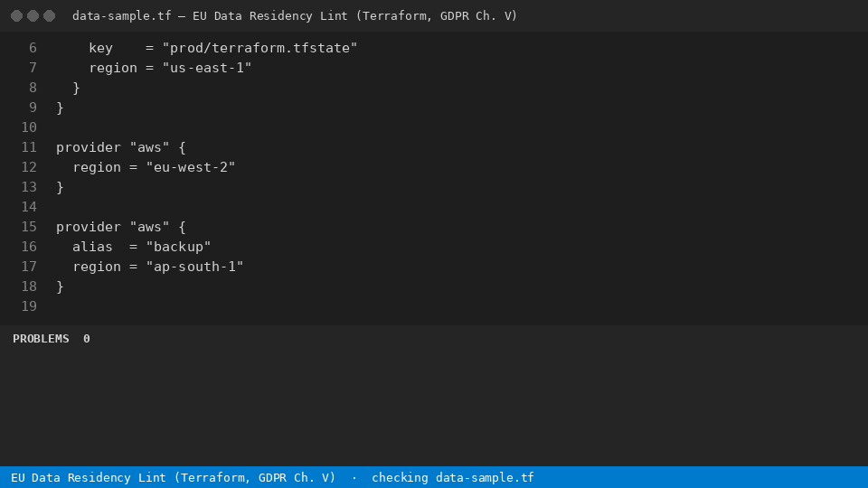Click the "backup" alias value
The width and height of the screenshot is (868, 488).
178,247
